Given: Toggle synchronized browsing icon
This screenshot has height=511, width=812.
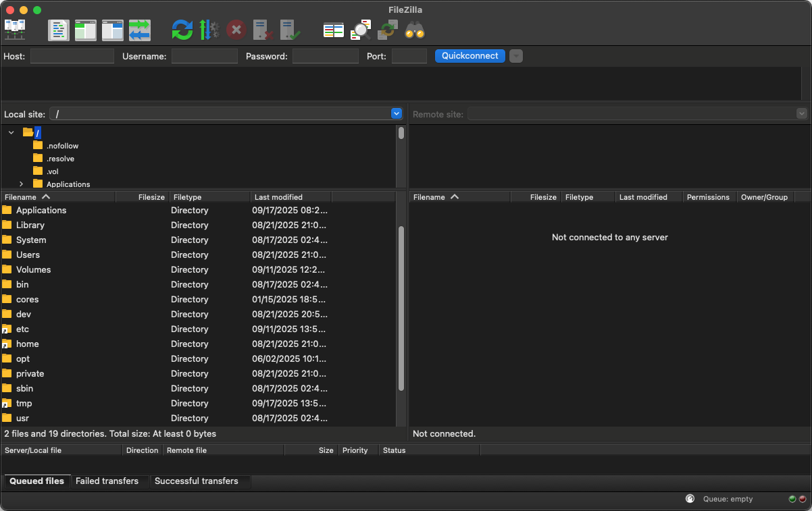Looking at the screenshot, I should 387,30.
